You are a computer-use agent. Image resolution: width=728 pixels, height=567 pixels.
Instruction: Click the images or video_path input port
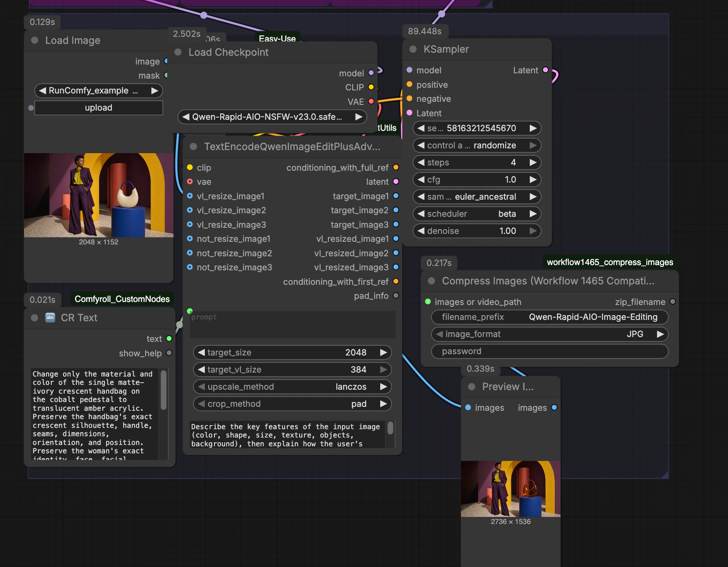(428, 301)
